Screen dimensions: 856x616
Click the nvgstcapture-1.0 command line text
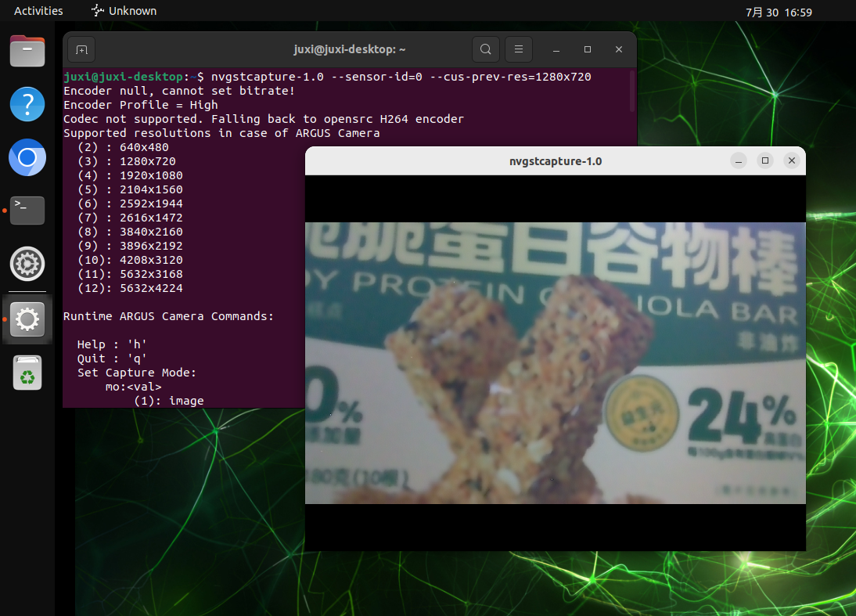(x=401, y=77)
